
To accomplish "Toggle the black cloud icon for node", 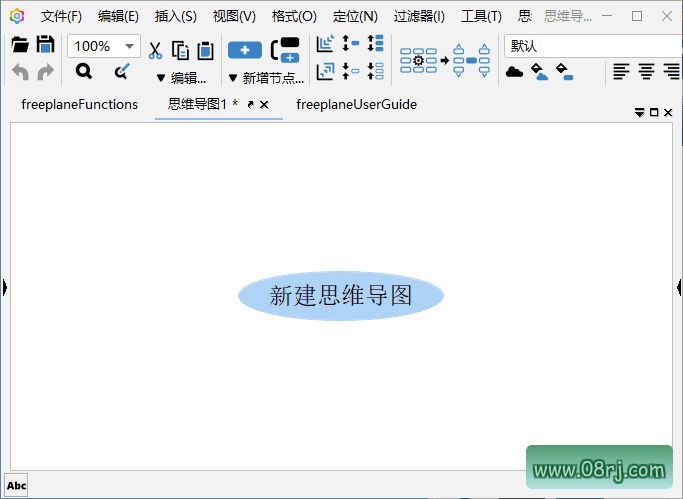I will pyautogui.click(x=514, y=71).
